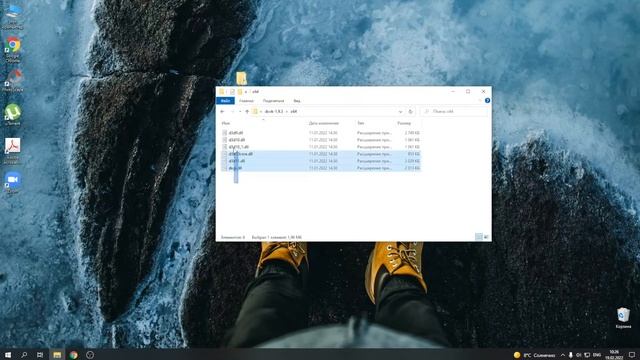This screenshot has height=360, width=640.
Task: Click the x64 breadcrumb segment
Action: [293, 111]
